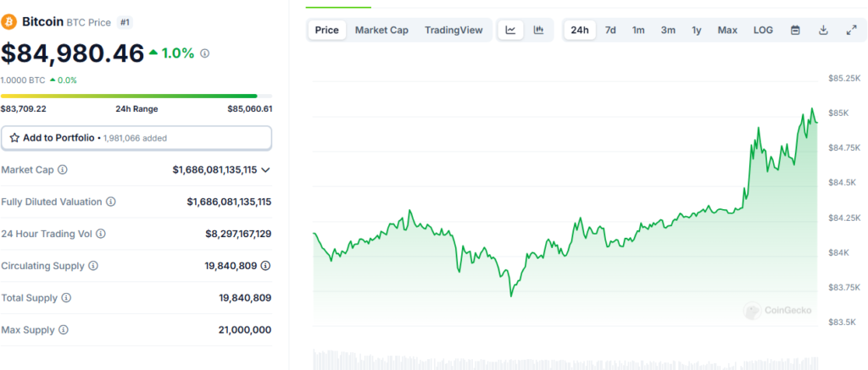This screenshot has width=868, height=370.
Task: Toggle the LOG scale option
Action: pyautogui.click(x=764, y=30)
